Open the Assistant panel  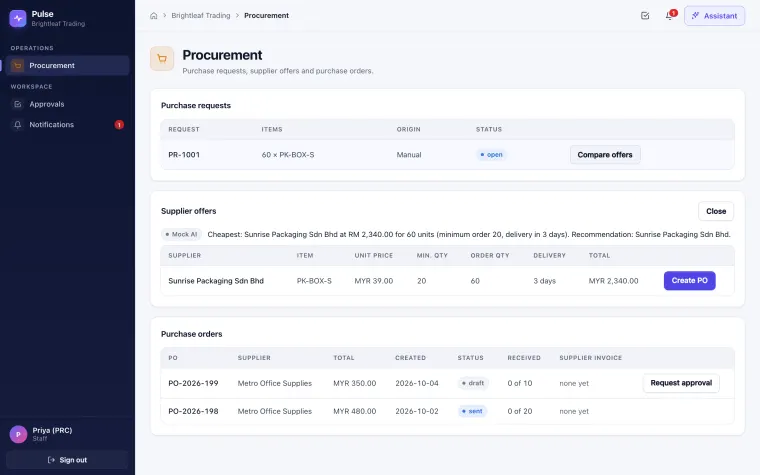[714, 16]
